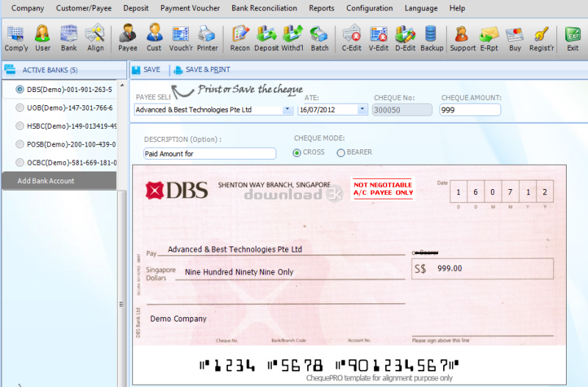This screenshot has width=588, height=387.
Task: Click the Backup database icon
Action: pos(431,38)
